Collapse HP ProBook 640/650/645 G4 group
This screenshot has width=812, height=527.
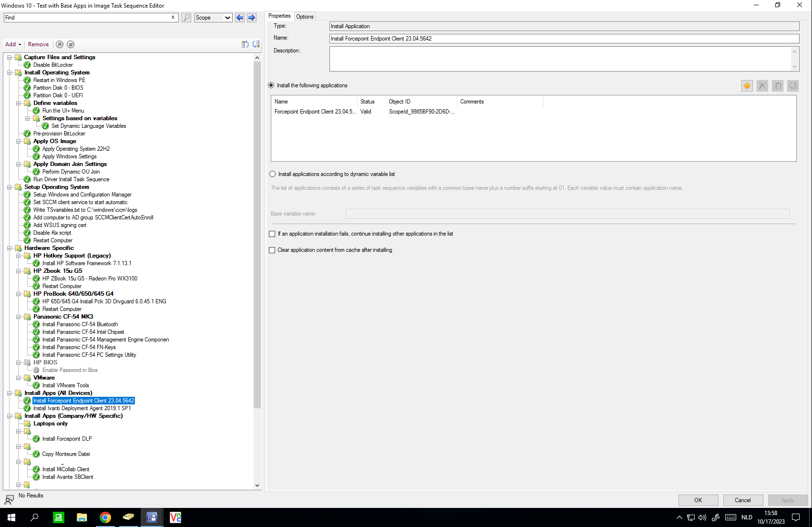click(18, 294)
